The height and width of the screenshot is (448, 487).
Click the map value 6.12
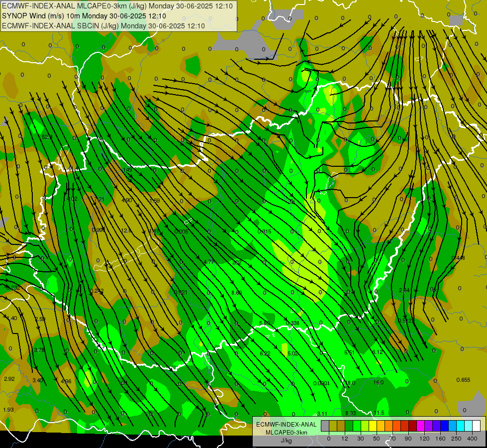[378, 351]
